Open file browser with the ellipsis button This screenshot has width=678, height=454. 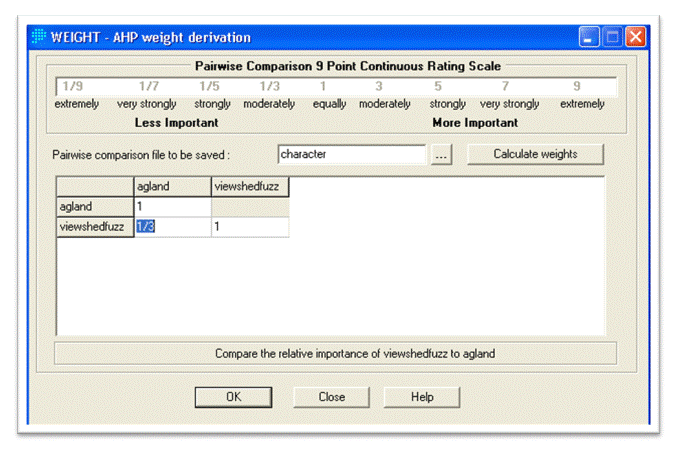[x=443, y=155]
